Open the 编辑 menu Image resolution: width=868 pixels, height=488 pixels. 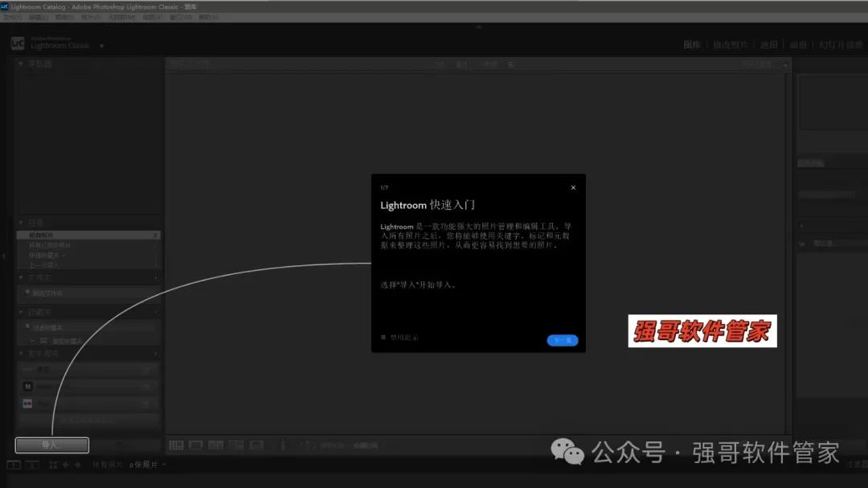click(x=39, y=17)
